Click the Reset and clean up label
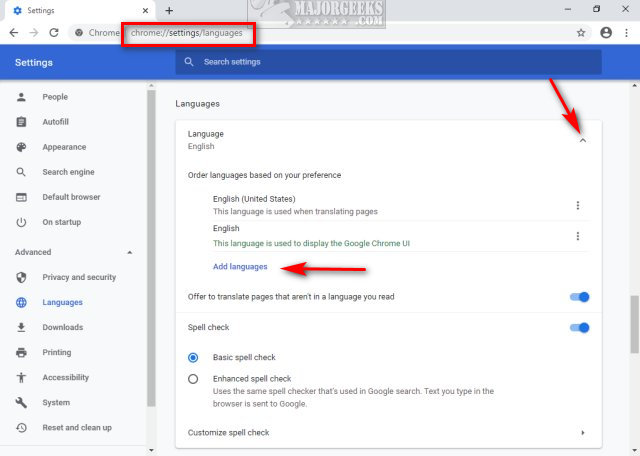Screen dimensions: 640x456 coord(77,427)
